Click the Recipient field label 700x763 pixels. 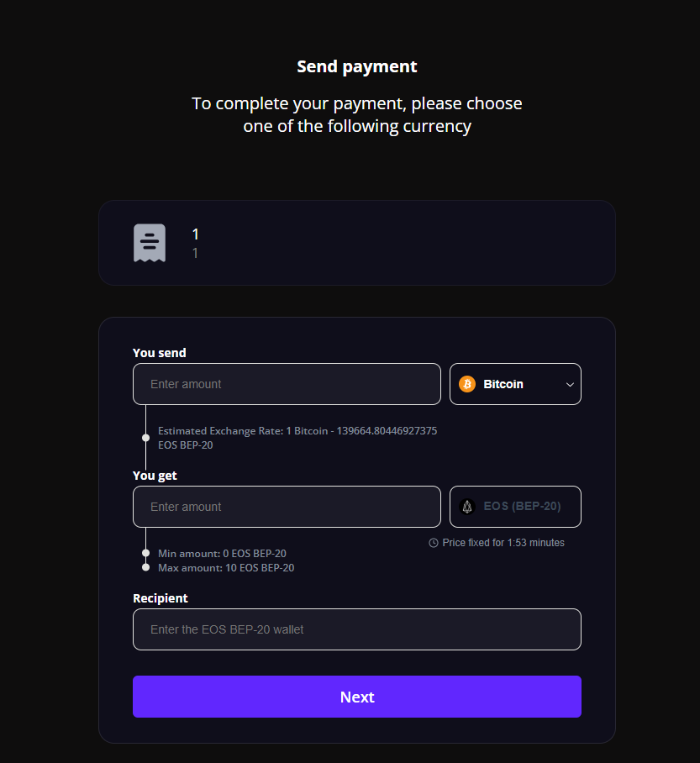(x=161, y=598)
